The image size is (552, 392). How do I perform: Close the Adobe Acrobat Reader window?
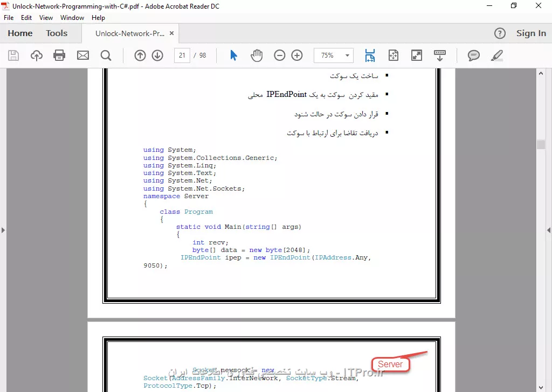539,5
